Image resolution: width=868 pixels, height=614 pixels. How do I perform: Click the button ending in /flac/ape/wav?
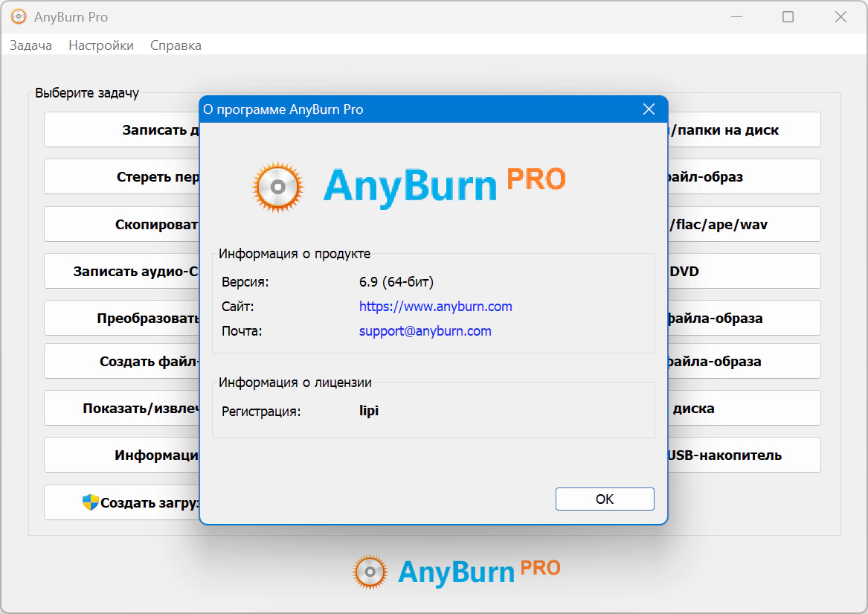click(x=745, y=225)
